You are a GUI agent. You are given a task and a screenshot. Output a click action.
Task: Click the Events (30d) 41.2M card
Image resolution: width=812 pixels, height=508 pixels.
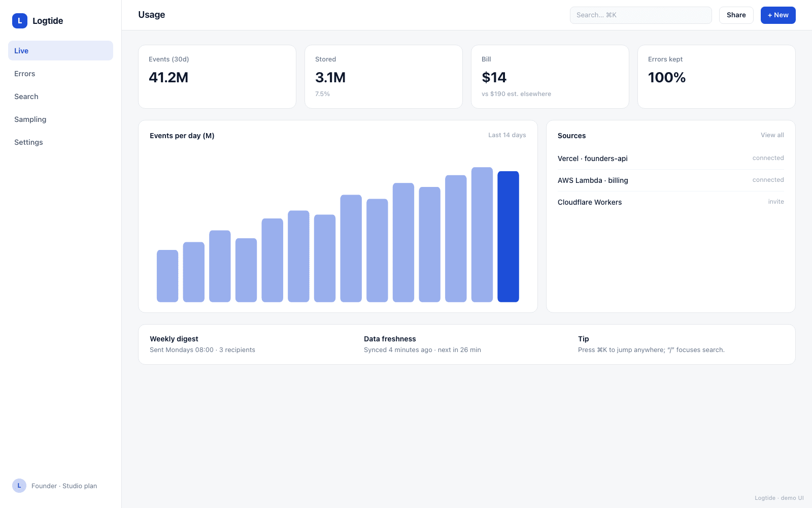(x=217, y=77)
